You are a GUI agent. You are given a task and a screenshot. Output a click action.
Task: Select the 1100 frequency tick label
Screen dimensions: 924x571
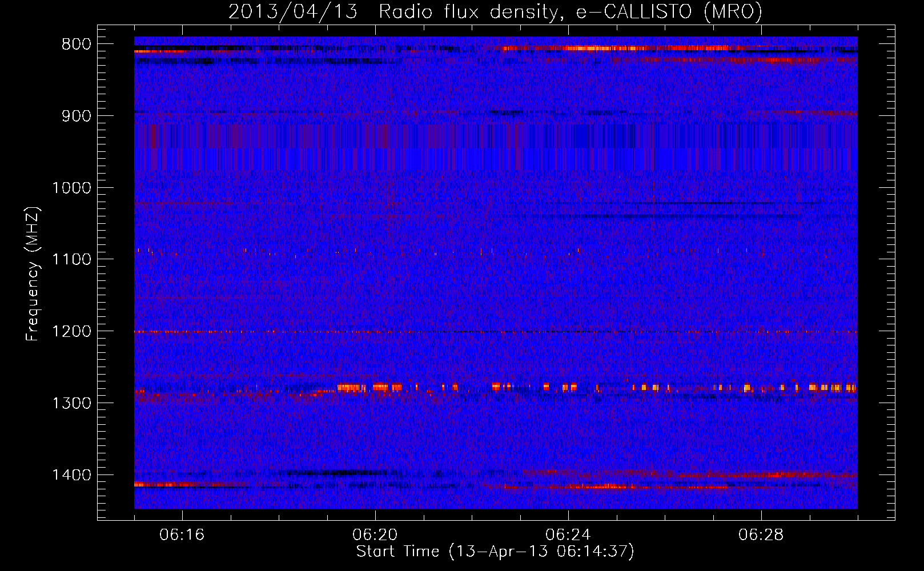pyautogui.click(x=71, y=260)
